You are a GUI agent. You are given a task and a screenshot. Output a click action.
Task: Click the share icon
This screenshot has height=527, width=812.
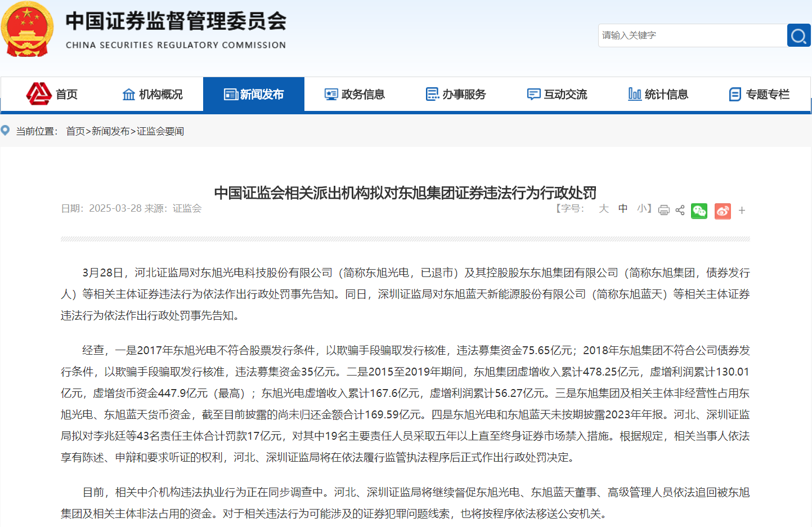click(680, 210)
